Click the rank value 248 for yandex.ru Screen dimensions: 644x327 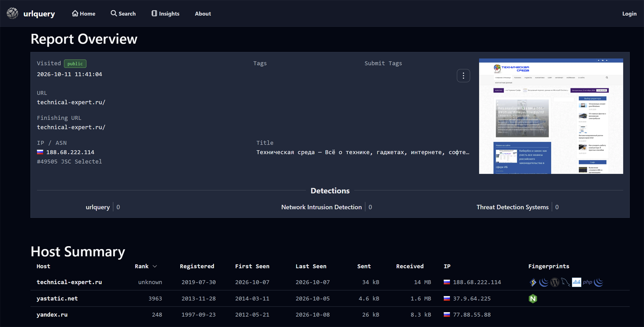click(157, 315)
